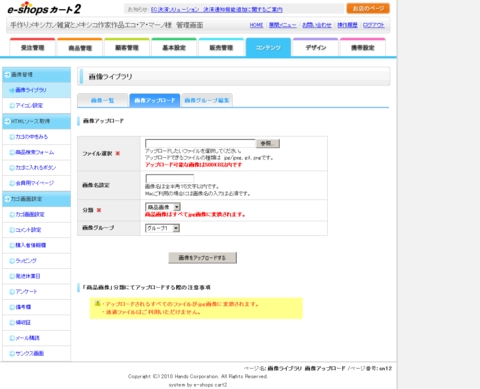480x389 pixels.
Task: Open the 画像グループ dropdown showing グループ1
Action: coord(162,228)
